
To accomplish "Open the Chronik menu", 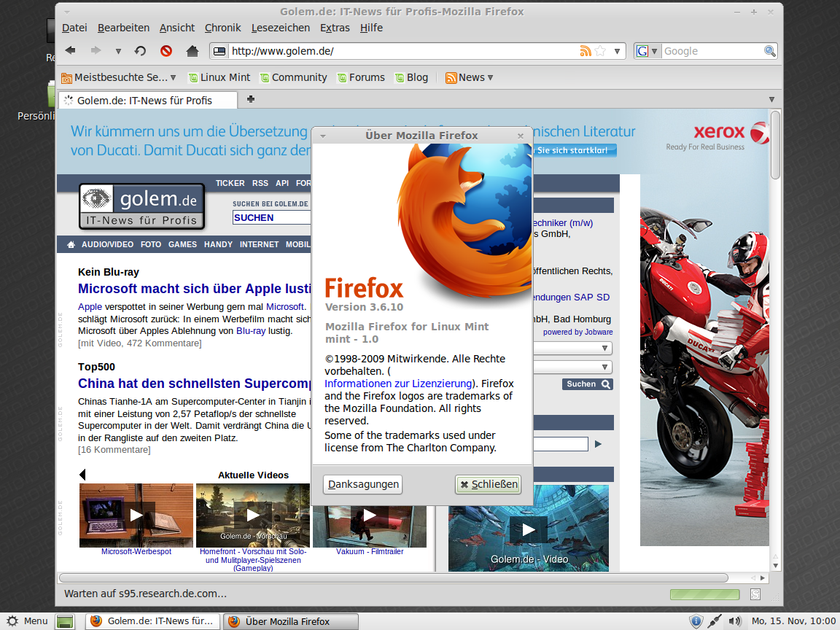I will pos(222,28).
